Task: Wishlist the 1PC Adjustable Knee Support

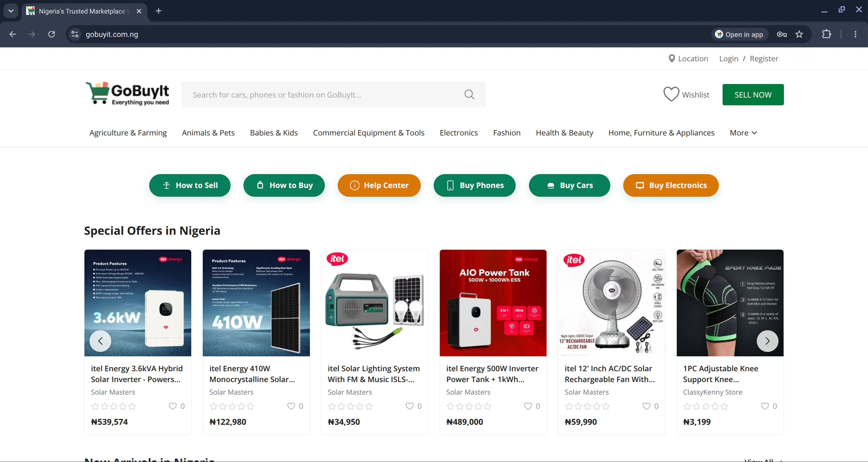Action: [765, 406]
